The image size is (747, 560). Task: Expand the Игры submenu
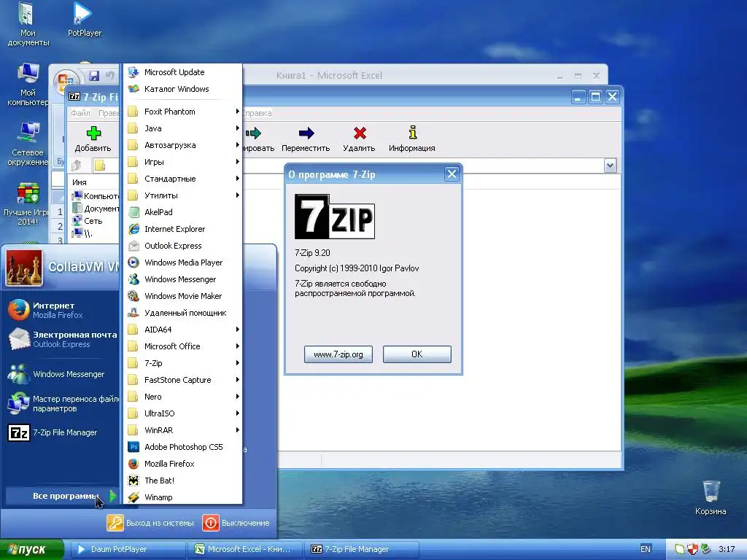pyautogui.click(x=183, y=162)
